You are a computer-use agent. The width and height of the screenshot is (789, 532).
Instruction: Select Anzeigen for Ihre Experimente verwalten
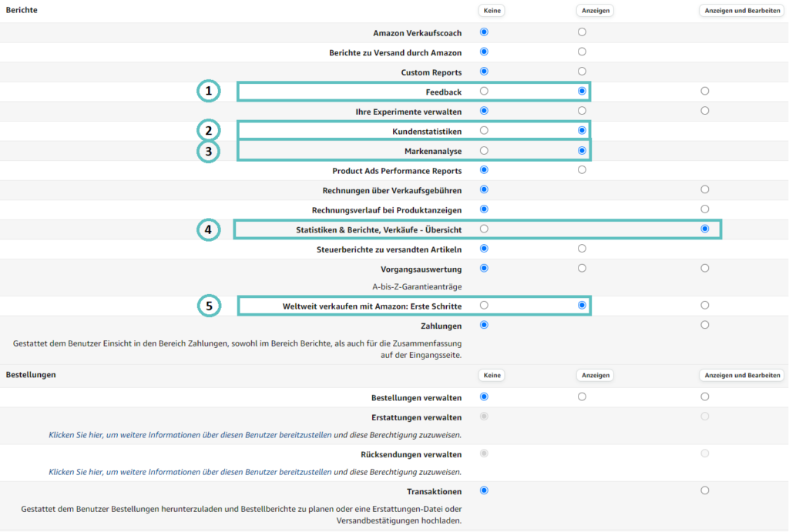pyautogui.click(x=582, y=111)
